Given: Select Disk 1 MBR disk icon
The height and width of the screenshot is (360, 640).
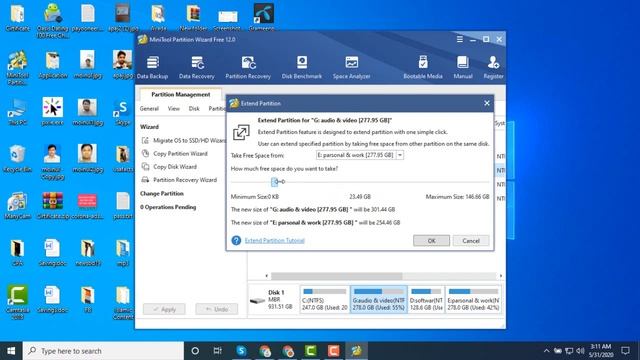Looking at the screenshot, I should click(x=258, y=300).
